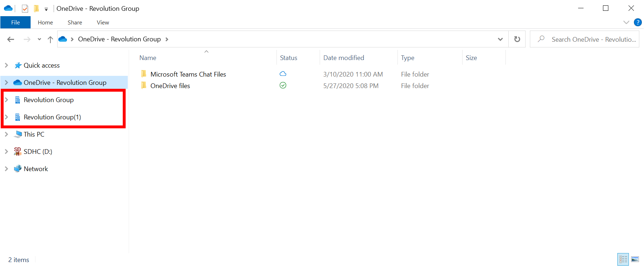Go up one folder level

coord(50,39)
